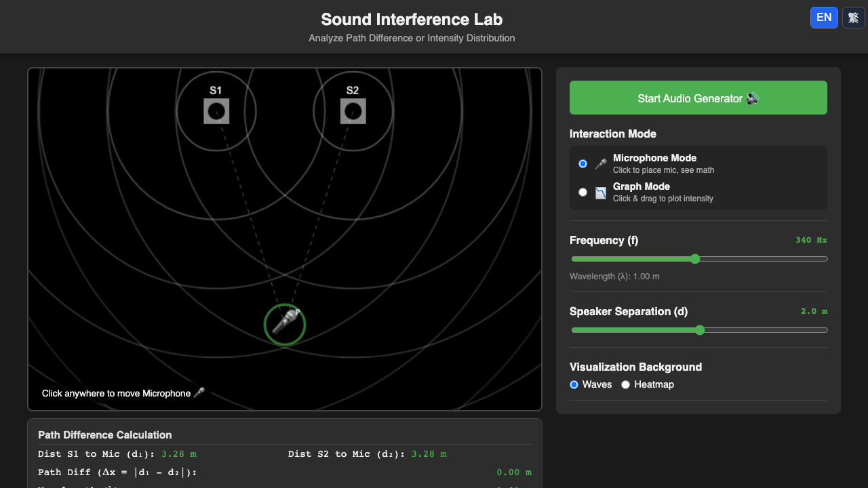Click Dist S1 to Mic 3.28 m value
Screen dimensions: 868x488
[x=179, y=454]
